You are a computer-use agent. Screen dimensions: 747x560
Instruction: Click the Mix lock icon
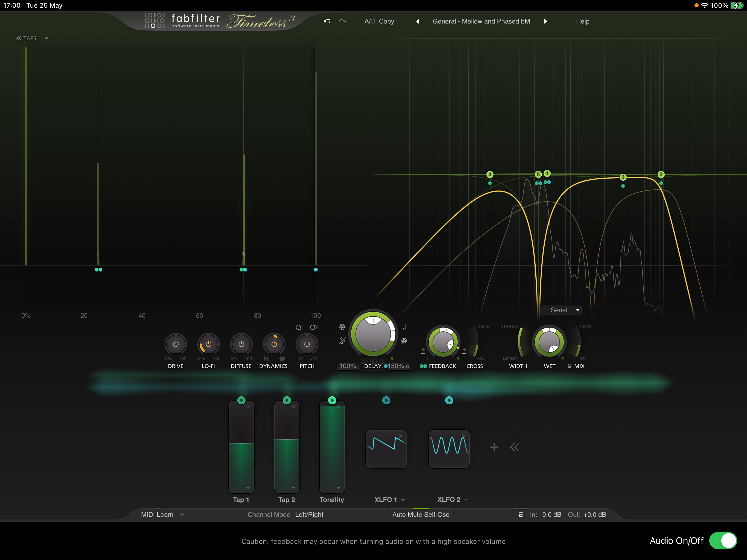(569, 366)
